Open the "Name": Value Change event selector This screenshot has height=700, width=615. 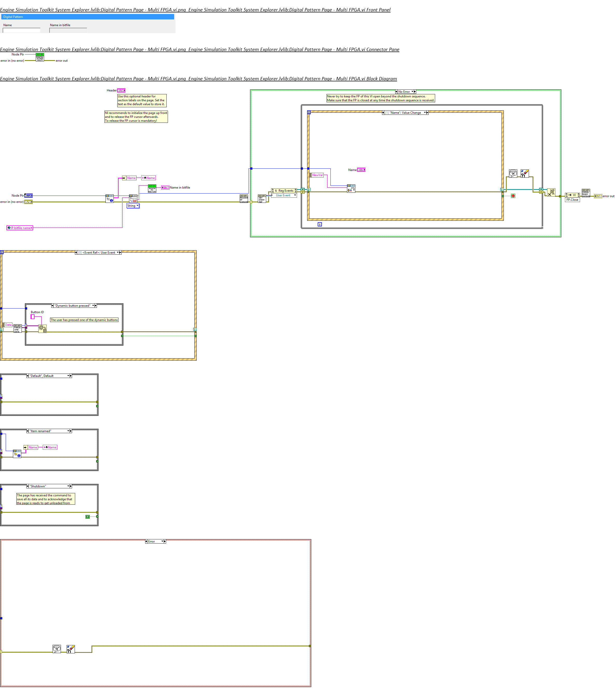point(405,113)
